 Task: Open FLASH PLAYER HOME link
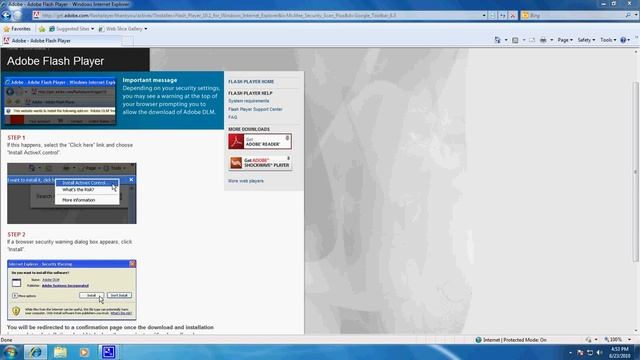[x=251, y=82]
